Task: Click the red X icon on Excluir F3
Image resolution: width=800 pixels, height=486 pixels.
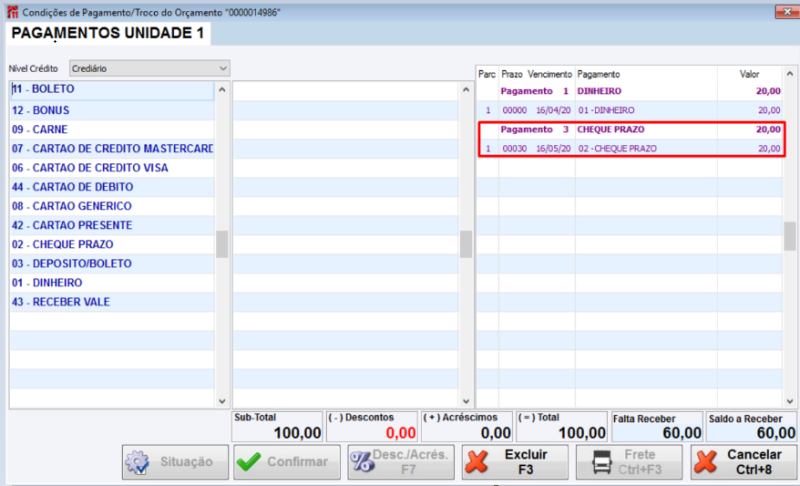Action: (478, 462)
